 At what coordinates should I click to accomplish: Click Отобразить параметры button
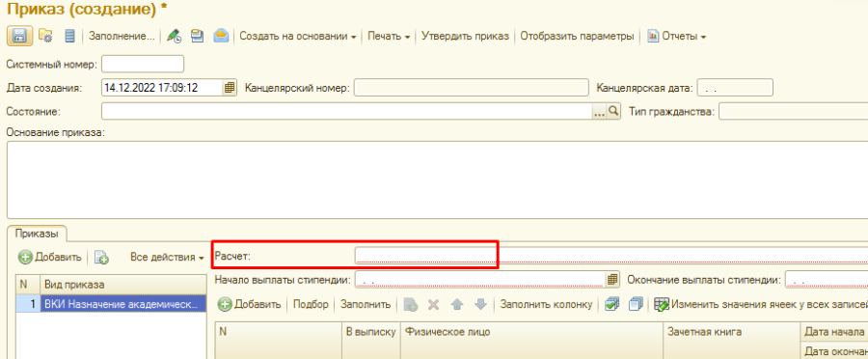click(x=577, y=37)
